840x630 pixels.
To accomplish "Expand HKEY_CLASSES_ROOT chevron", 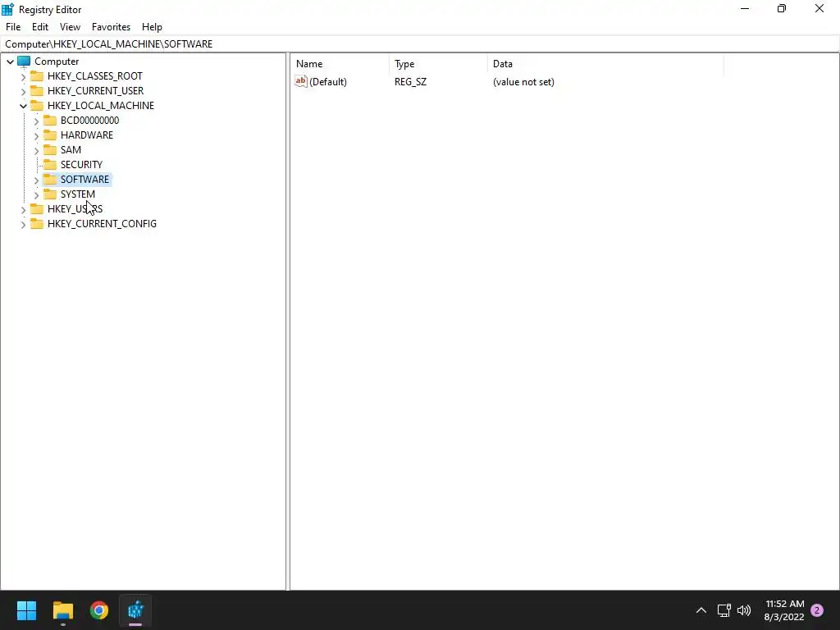I will click(23, 76).
